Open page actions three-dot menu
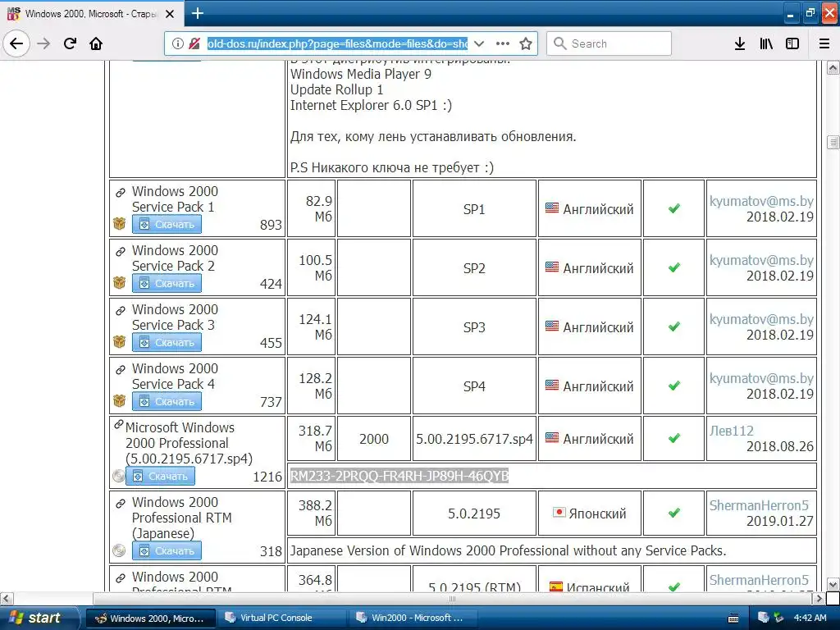The height and width of the screenshot is (630, 840). pyautogui.click(x=503, y=43)
